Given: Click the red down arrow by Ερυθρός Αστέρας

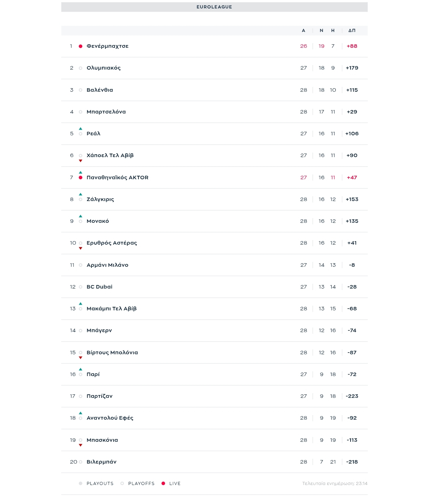Looking at the screenshot, I should [x=81, y=248].
